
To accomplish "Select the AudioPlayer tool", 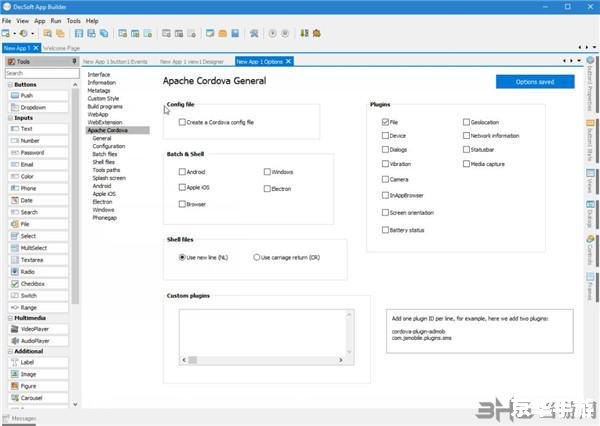I will tap(38, 341).
